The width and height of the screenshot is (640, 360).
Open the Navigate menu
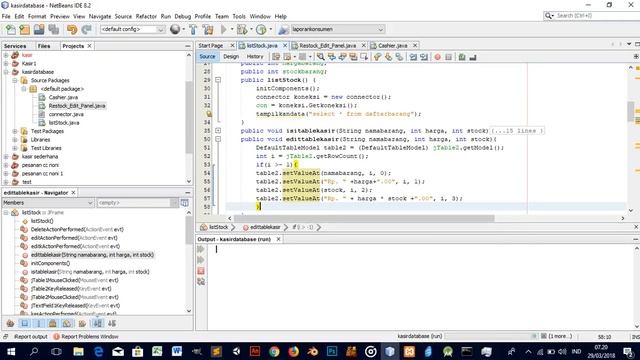[100, 16]
